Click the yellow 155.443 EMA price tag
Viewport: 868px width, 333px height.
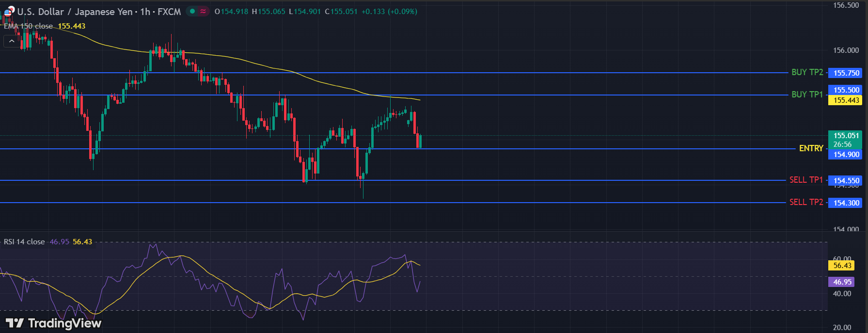click(x=846, y=100)
